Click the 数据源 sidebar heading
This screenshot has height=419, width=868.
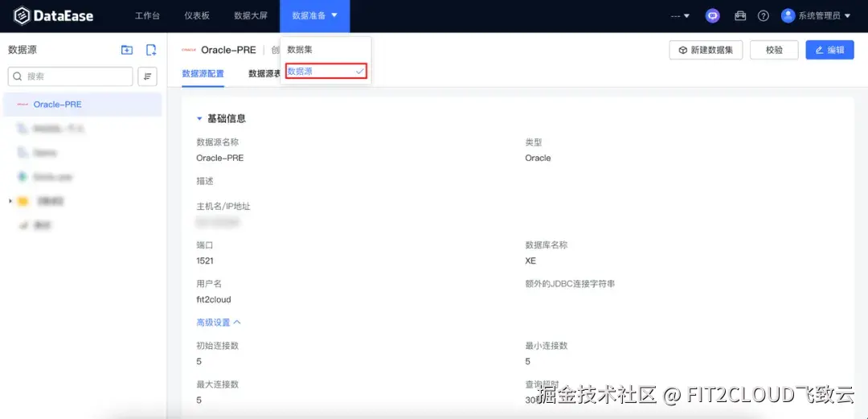(x=23, y=49)
